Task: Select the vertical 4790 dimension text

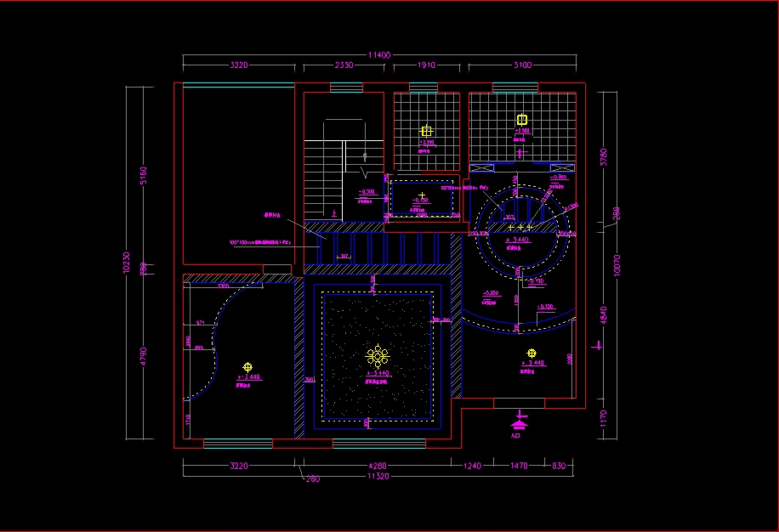Action: point(144,356)
